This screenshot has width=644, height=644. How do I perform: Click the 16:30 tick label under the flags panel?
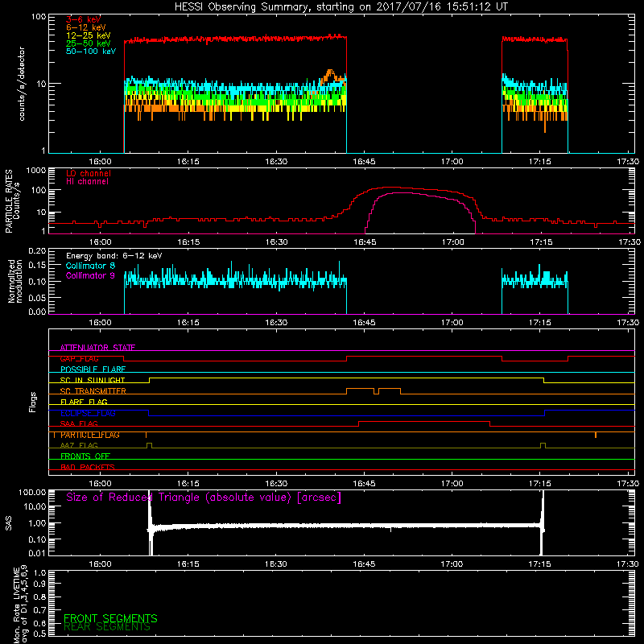[276, 484]
